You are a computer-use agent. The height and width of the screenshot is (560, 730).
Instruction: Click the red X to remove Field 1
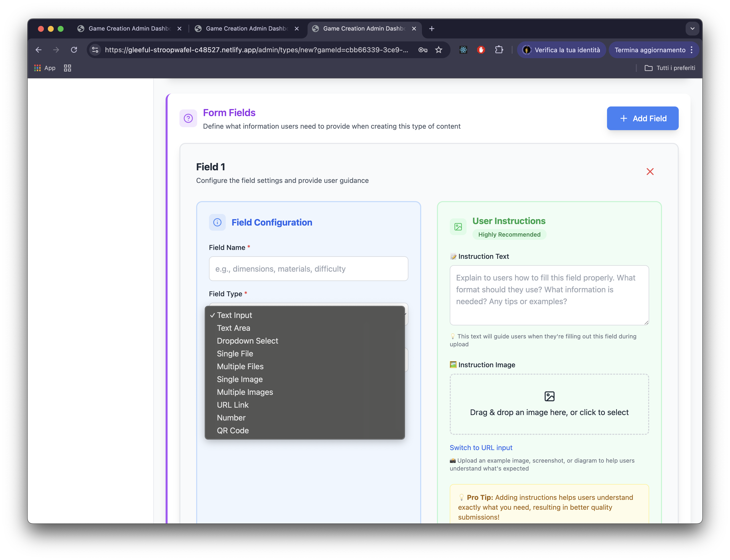tap(650, 172)
